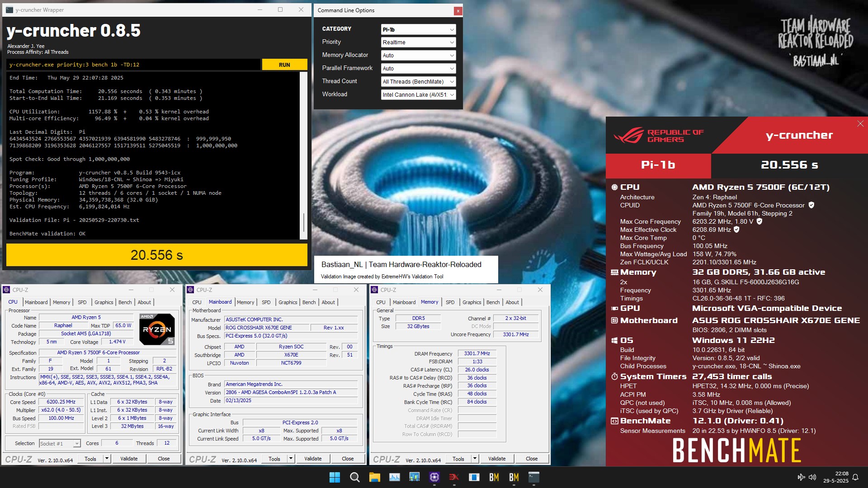Open About tab in the third CPU-Z window
The image size is (868, 488).
point(512,302)
